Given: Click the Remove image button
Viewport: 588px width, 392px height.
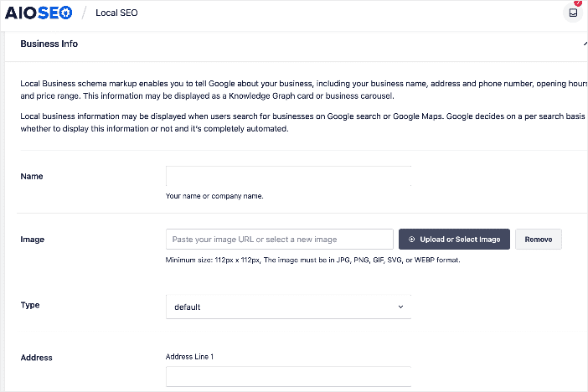Looking at the screenshot, I should coord(538,240).
